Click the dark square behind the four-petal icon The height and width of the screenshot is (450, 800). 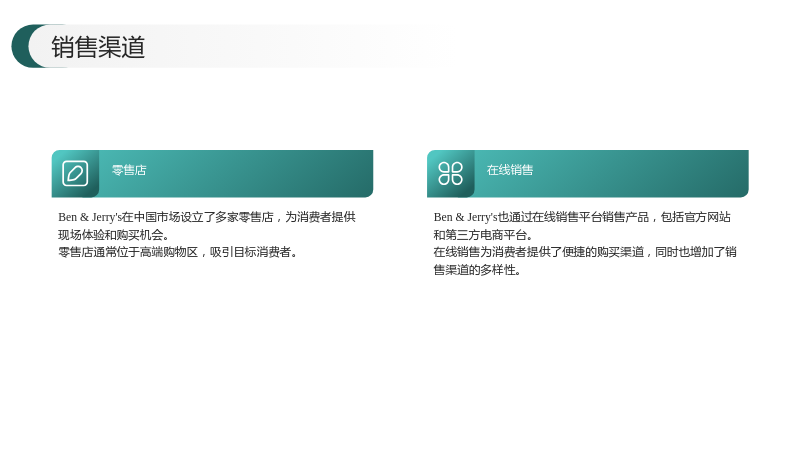[x=451, y=173]
